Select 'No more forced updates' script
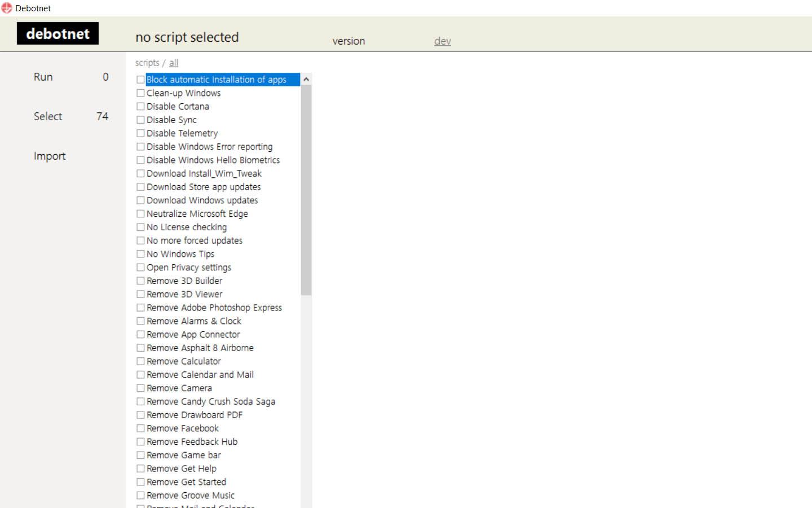 tap(195, 240)
